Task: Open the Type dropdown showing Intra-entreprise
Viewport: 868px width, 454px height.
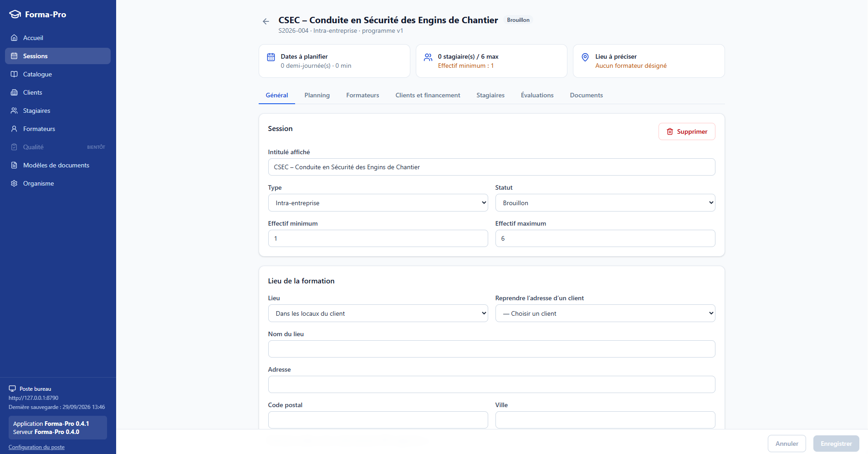Action: 378,203
